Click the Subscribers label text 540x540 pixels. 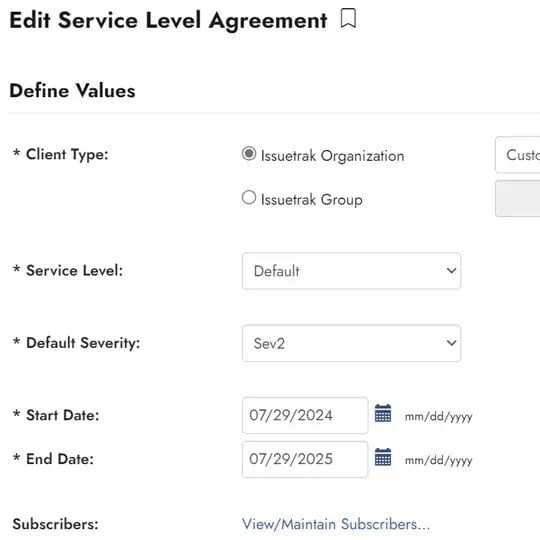[x=55, y=524]
